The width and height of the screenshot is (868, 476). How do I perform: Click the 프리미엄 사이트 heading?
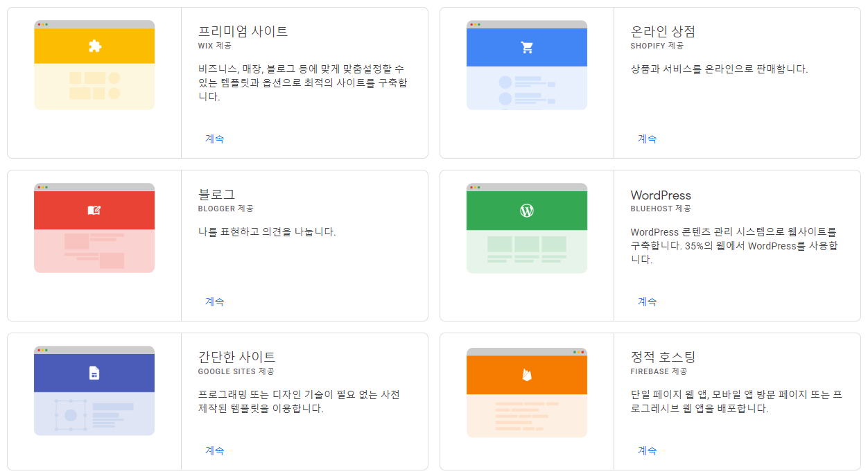(243, 31)
